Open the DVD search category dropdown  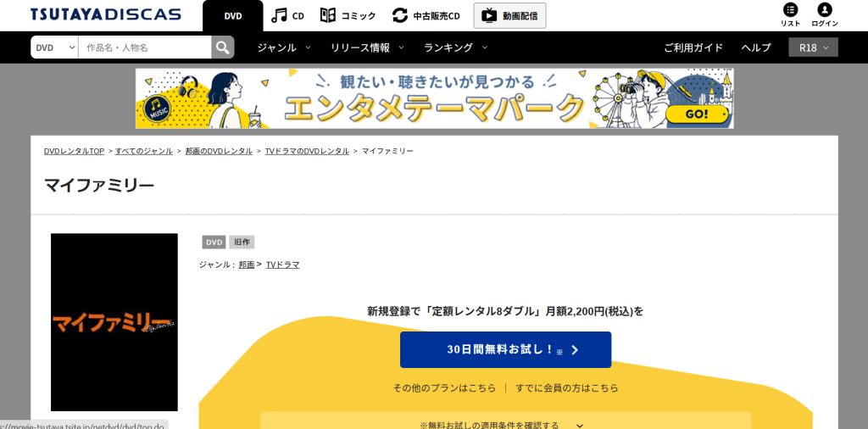click(x=55, y=47)
